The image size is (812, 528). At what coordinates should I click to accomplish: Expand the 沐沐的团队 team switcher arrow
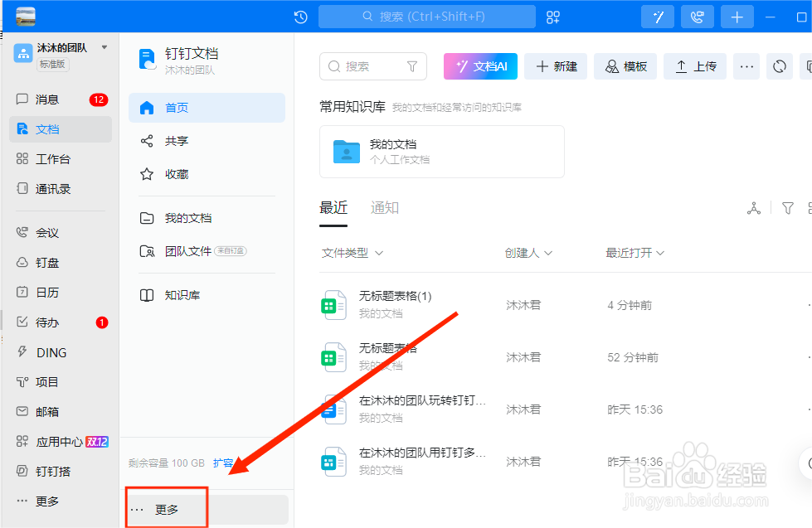(x=104, y=47)
